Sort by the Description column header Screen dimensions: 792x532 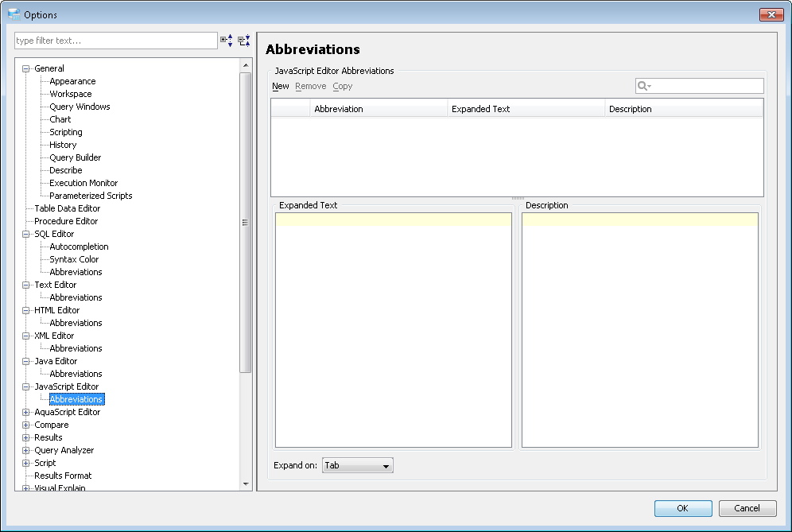(x=684, y=109)
